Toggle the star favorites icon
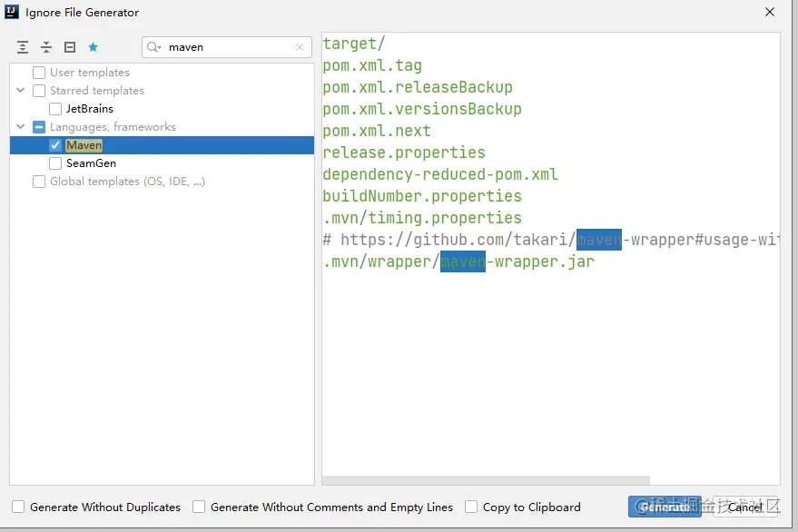The height and width of the screenshot is (532, 798). 93,47
